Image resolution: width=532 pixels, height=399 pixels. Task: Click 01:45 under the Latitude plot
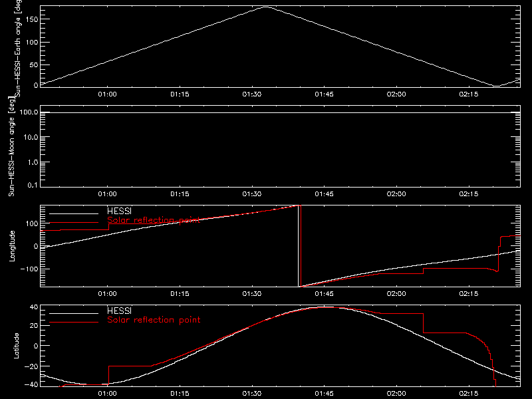(x=324, y=394)
